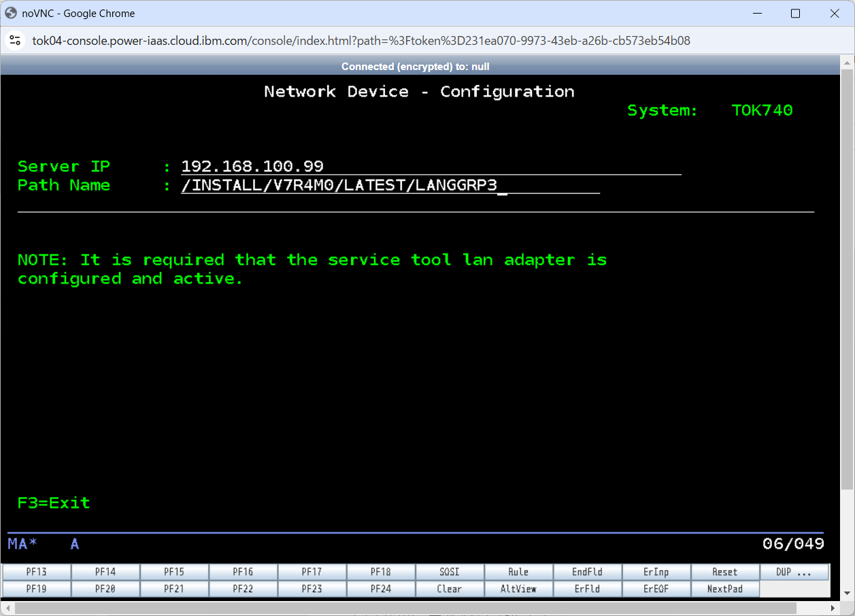Click the horizontal scrollbar left arrow
This screenshot has width=855, height=616.
(6, 607)
